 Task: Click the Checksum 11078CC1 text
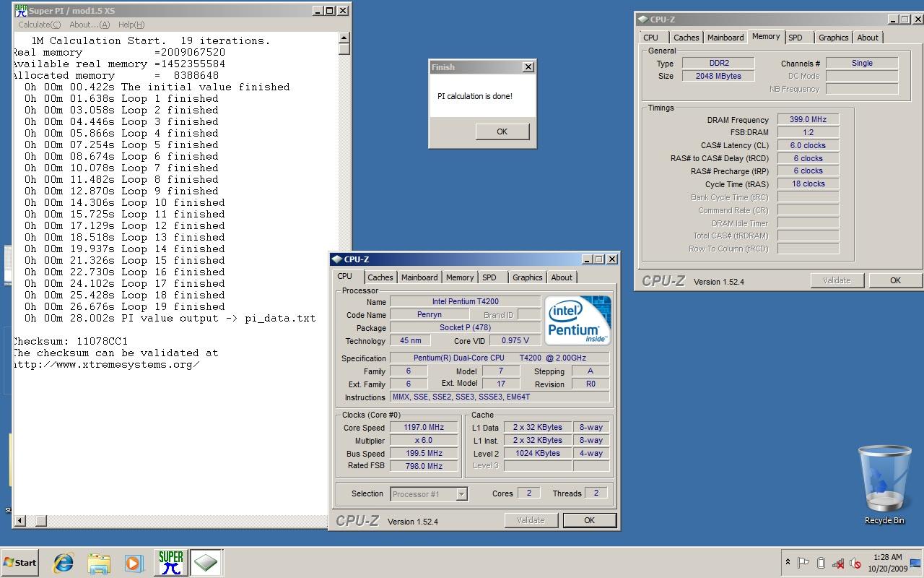[70, 341]
